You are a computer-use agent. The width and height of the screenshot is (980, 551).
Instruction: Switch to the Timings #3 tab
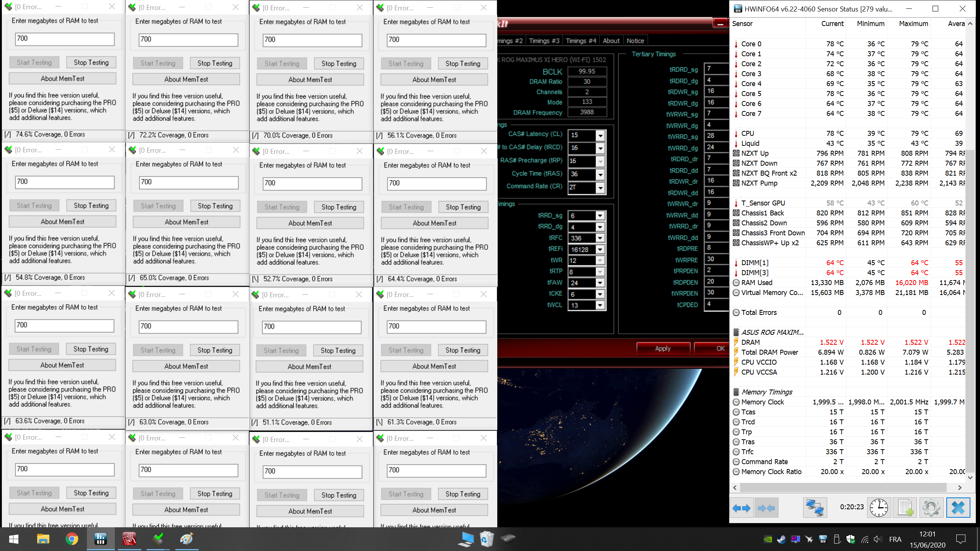coord(544,41)
